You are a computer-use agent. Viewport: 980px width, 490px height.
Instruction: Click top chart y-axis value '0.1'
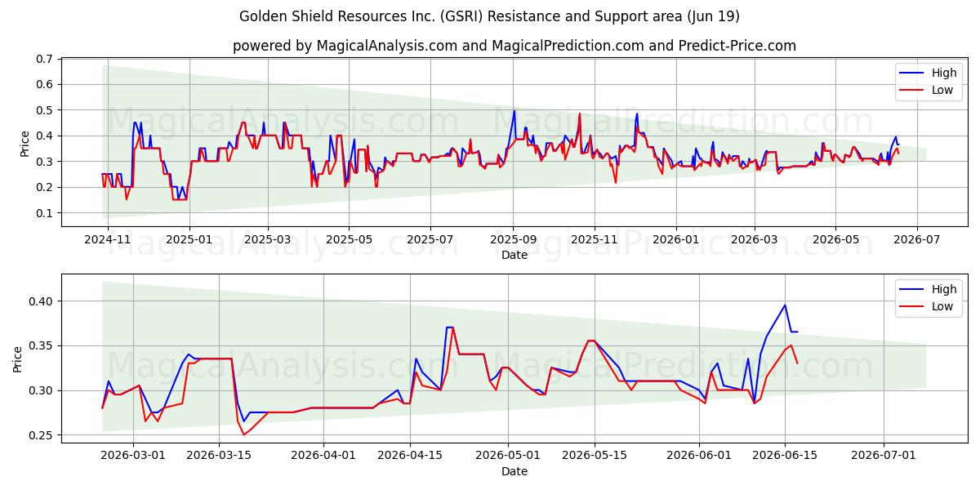[x=44, y=213]
